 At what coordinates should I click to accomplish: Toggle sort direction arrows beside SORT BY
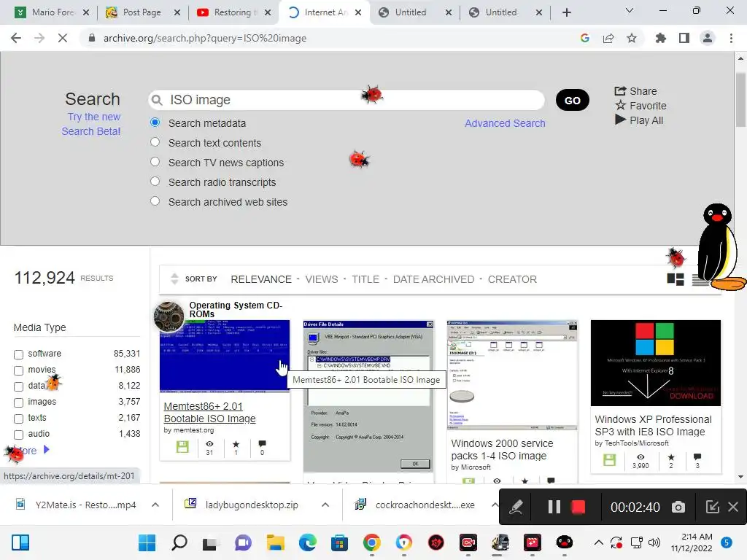(x=174, y=279)
